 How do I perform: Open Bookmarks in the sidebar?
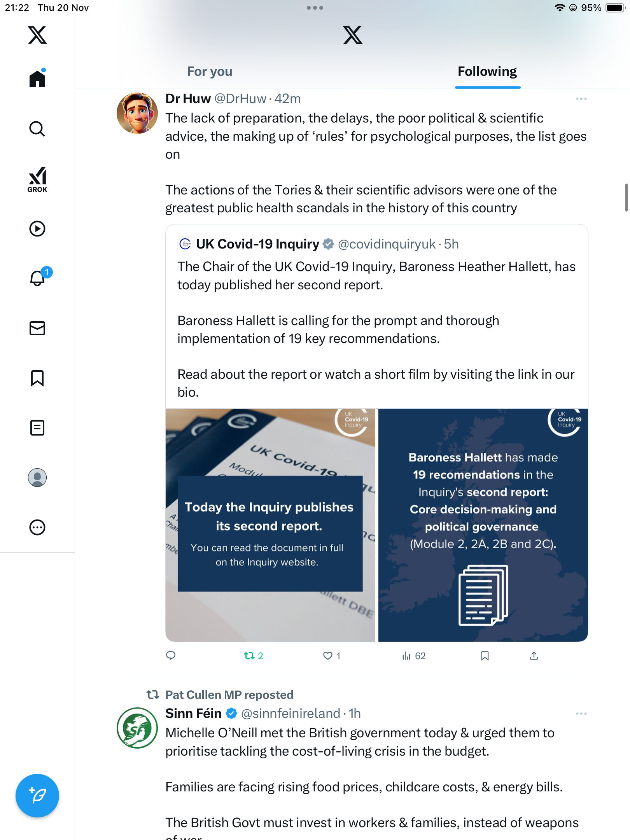37,378
